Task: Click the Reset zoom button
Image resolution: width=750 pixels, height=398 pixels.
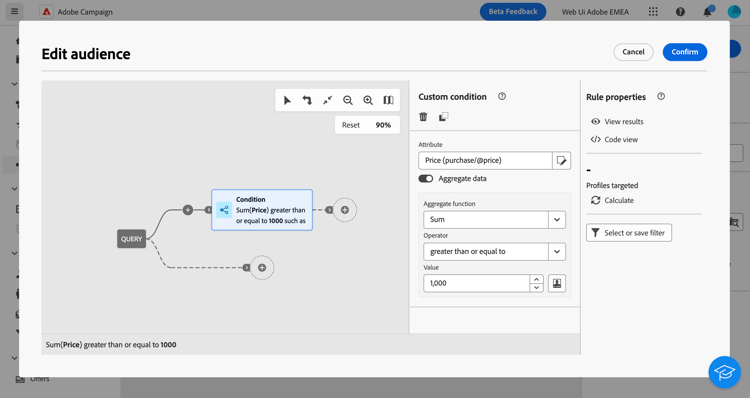Action: pyautogui.click(x=351, y=125)
